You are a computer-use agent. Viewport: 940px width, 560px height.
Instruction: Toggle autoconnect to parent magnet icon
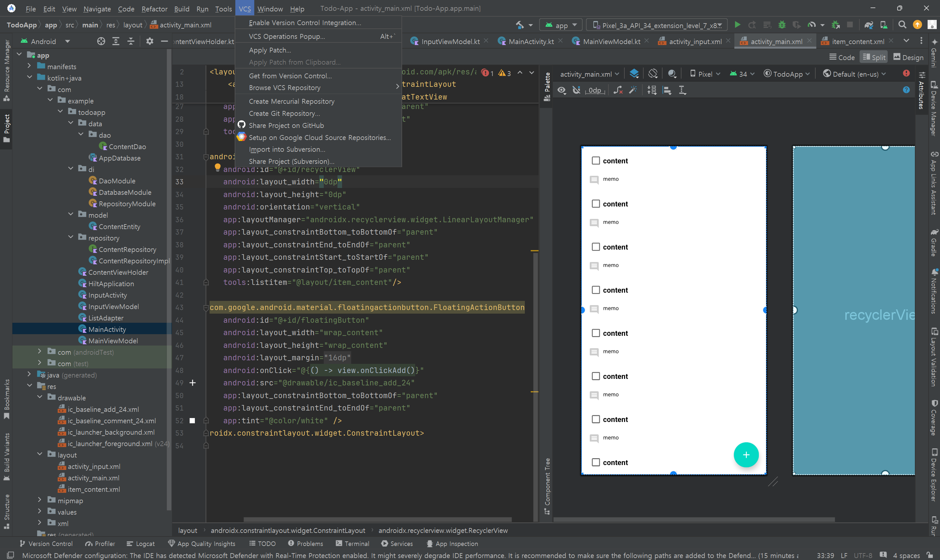pyautogui.click(x=576, y=90)
